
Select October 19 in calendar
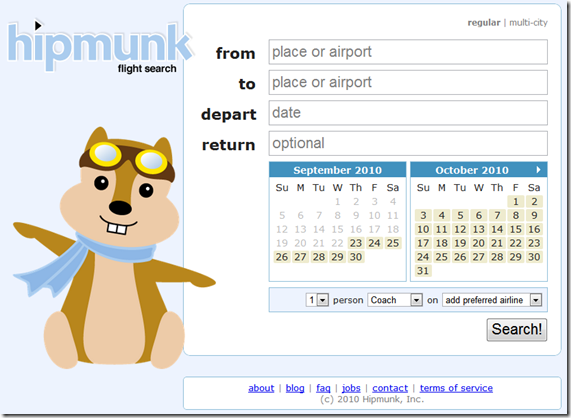460,243
